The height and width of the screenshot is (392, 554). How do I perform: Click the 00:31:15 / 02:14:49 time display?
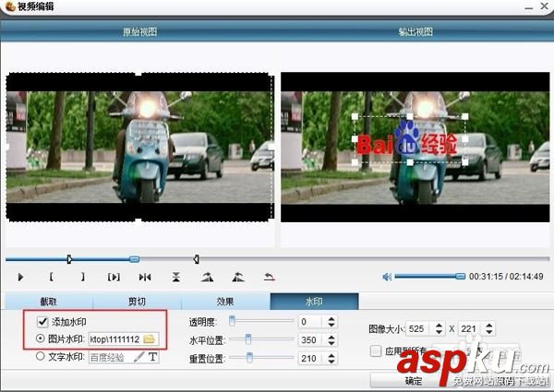point(506,277)
